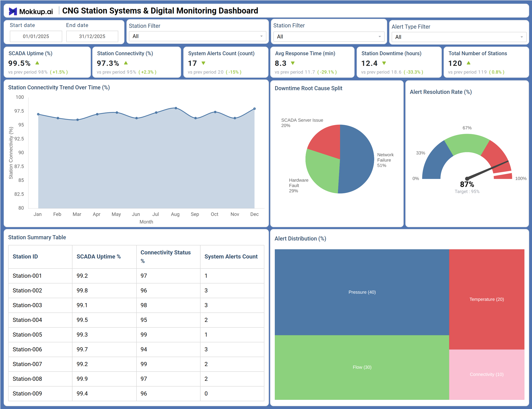Open the first Station Filter dropdown
The height and width of the screenshot is (409, 532).
click(x=197, y=36)
